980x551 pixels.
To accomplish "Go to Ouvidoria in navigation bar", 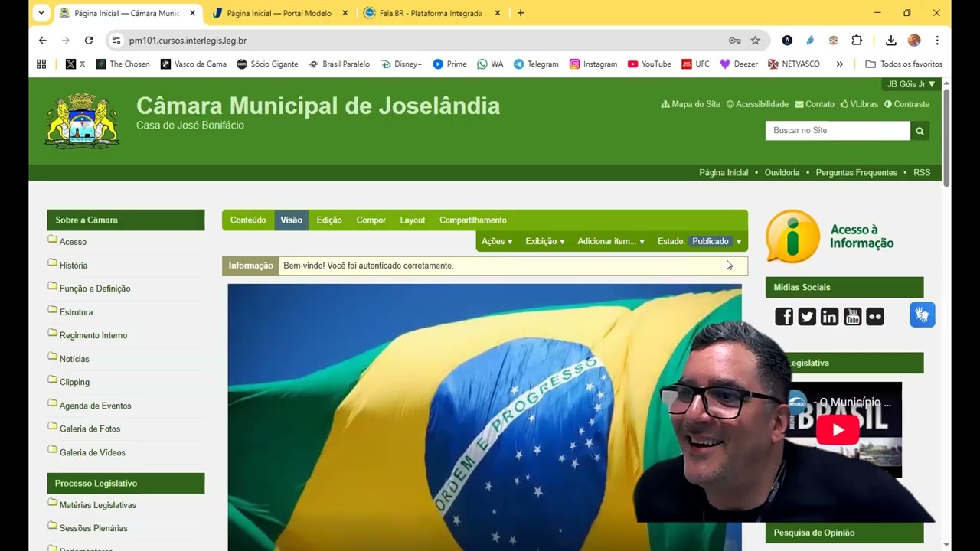I will pos(782,173).
